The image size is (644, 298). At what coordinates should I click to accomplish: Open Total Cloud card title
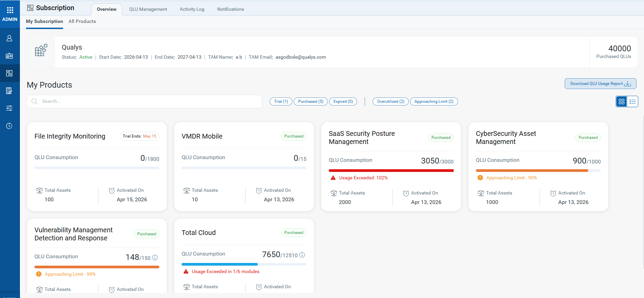pyautogui.click(x=198, y=233)
